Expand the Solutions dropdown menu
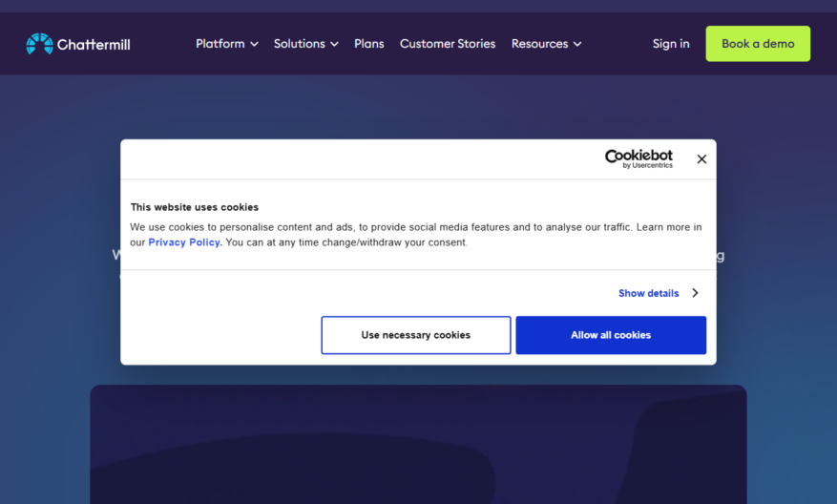Image resolution: width=837 pixels, height=504 pixels. click(305, 44)
